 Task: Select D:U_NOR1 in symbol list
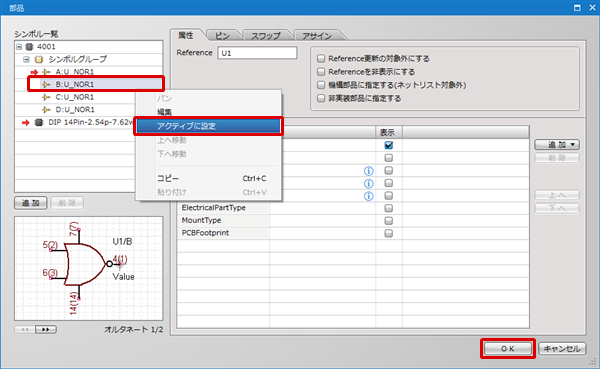tap(75, 110)
